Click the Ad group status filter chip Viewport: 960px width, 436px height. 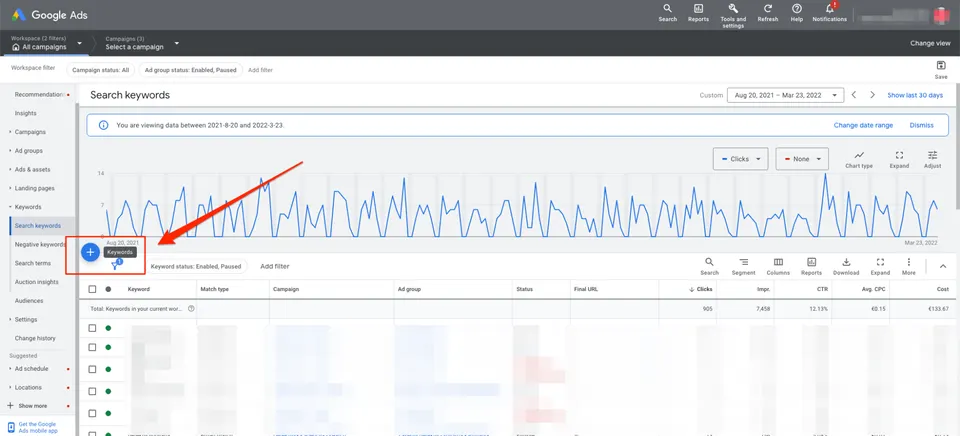click(x=190, y=70)
